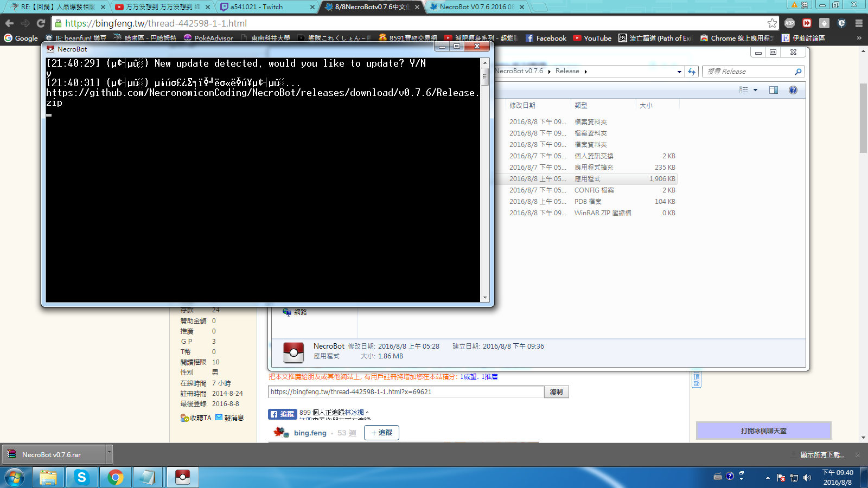
Task: Sort by 修改日期 column header
Action: (538, 105)
